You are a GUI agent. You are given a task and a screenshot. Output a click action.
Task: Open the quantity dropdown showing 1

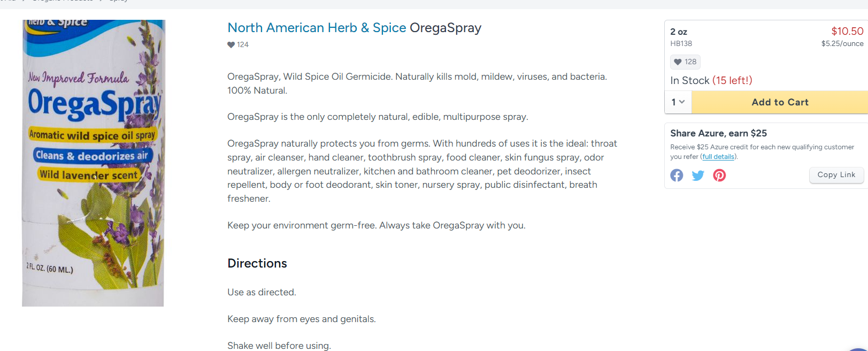[x=678, y=102]
